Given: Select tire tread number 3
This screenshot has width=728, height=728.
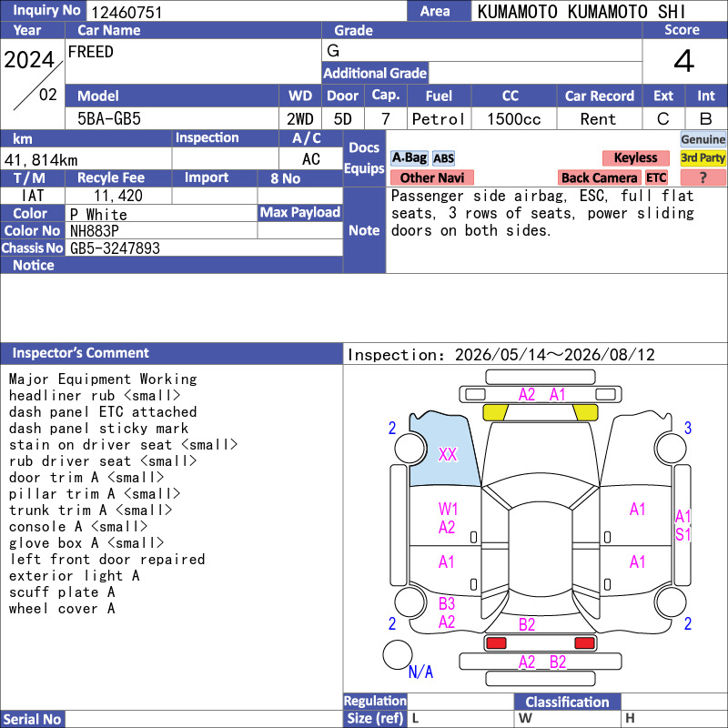Looking at the screenshot, I should (688, 428).
